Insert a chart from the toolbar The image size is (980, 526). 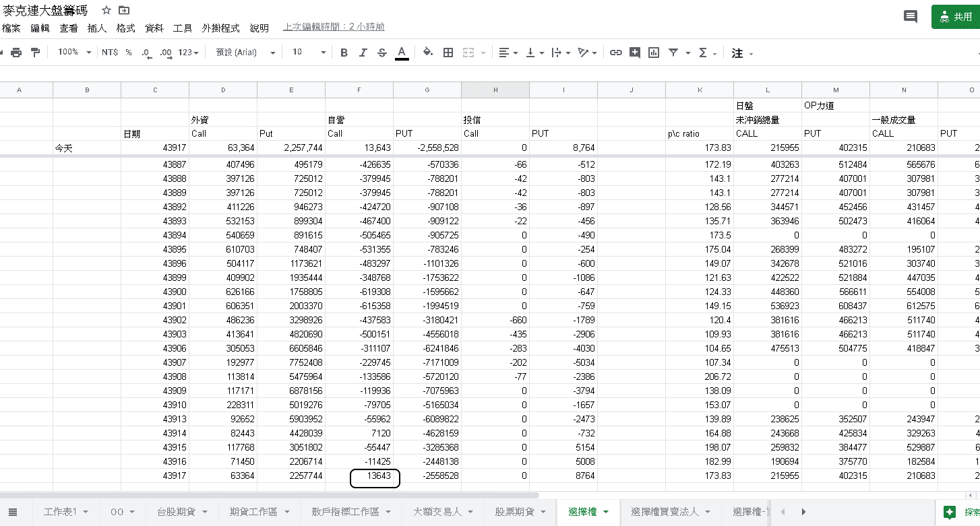click(653, 53)
